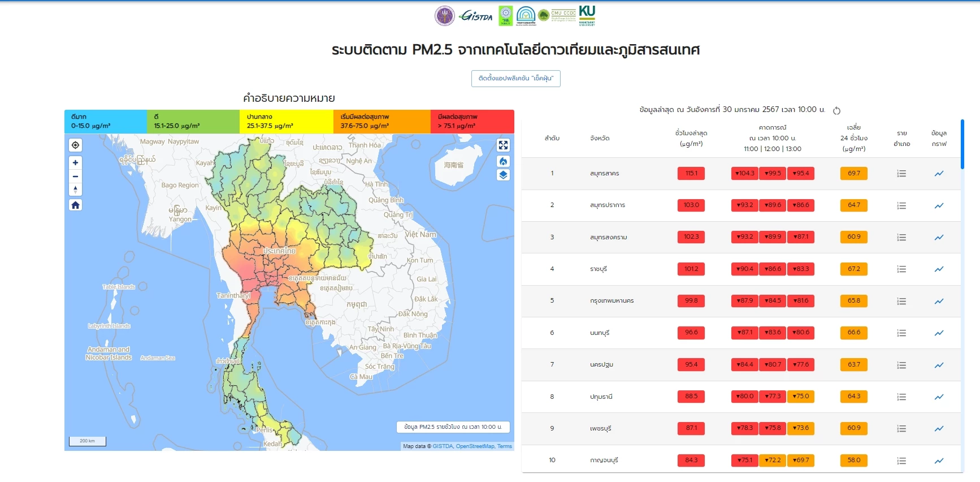The image size is (980, 482).
Task: Click the install เช็คฝุ่น application button
Action: pos(515,79)
